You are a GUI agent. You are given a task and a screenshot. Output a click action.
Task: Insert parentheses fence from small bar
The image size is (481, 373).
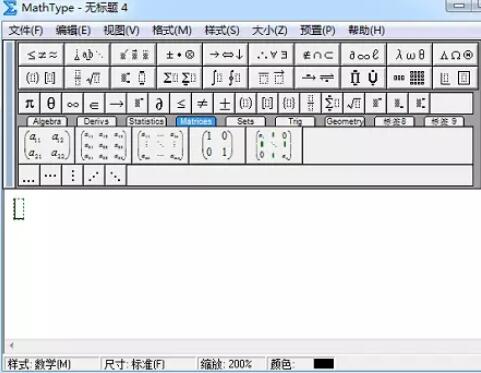coord(246,104)
